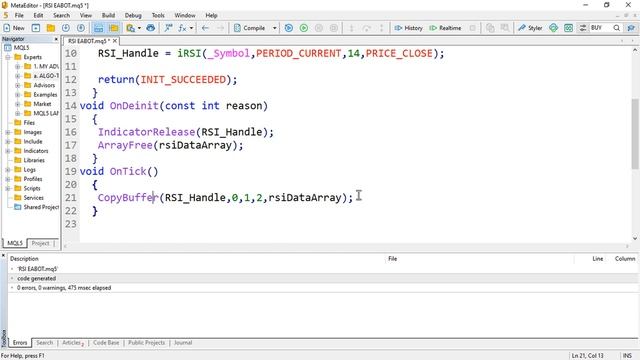Open the yellow folder icon in toolbar

click(51, 28)
